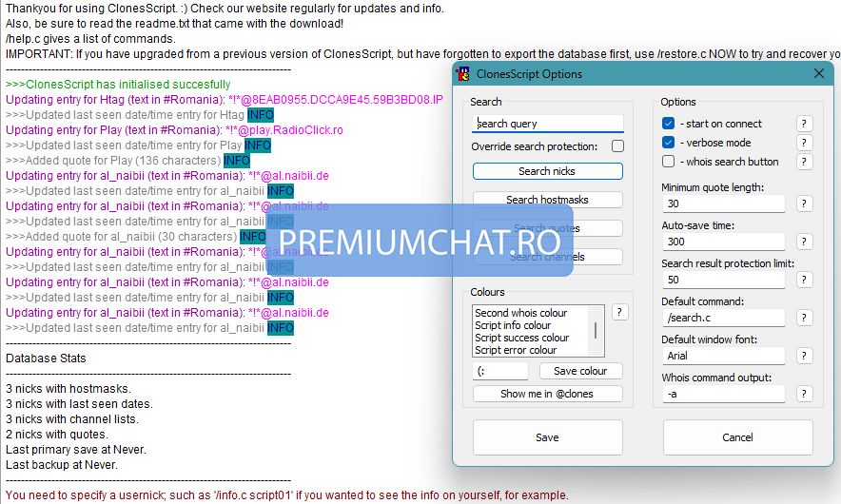The height and width of the screenshot is (504, 841).
Task: Click the play.RadioClick.ro hostmask text
Action: point(284,130)
